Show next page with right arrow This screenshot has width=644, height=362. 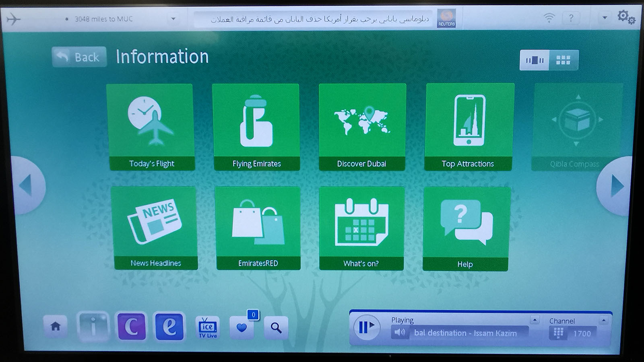point(615,186)
